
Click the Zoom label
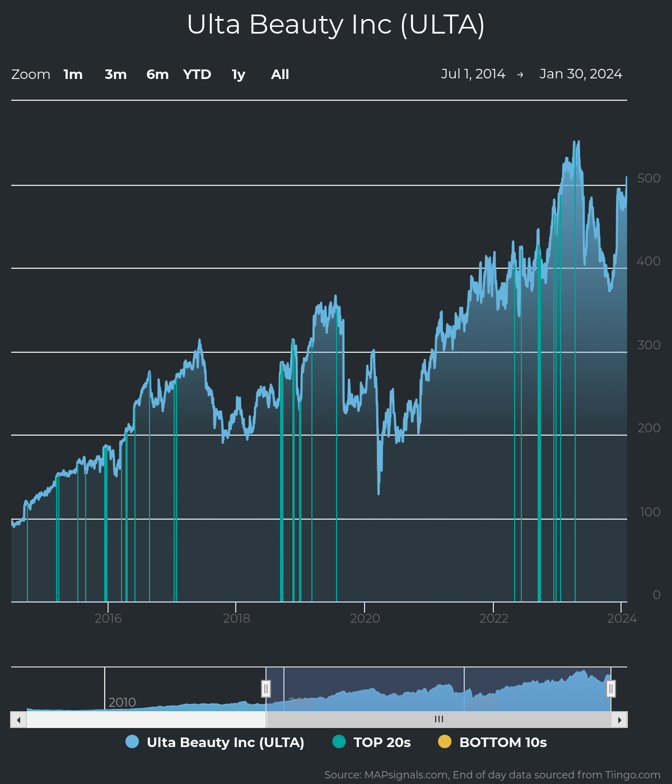click(31, 74)
